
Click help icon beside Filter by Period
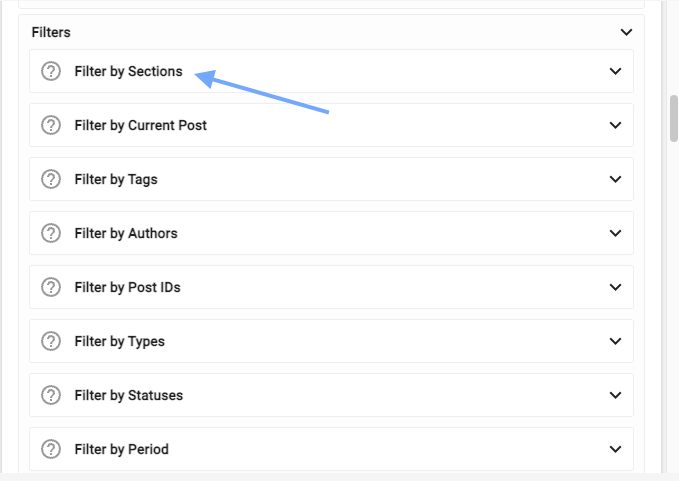pyautogui.click(x=51, y=450)
